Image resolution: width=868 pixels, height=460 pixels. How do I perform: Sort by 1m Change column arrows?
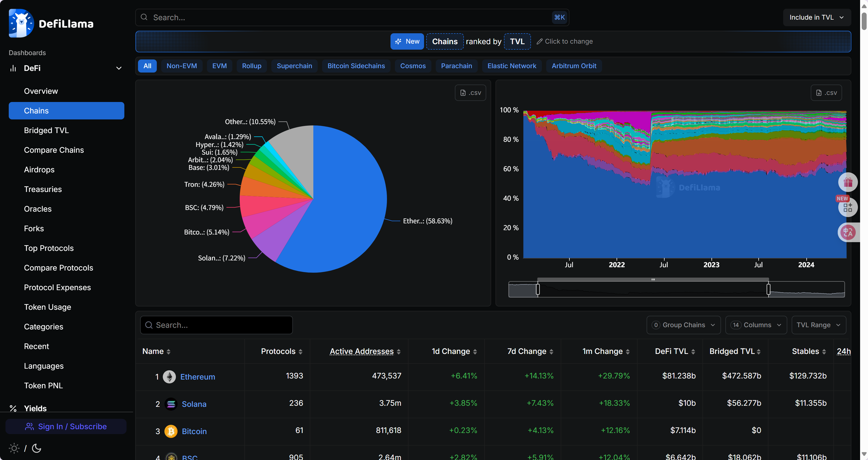(628, 352)
